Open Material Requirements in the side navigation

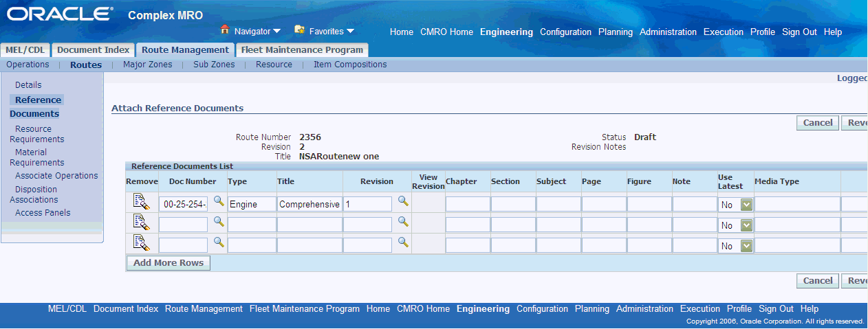pyautogui.click(x=36, y=157)
